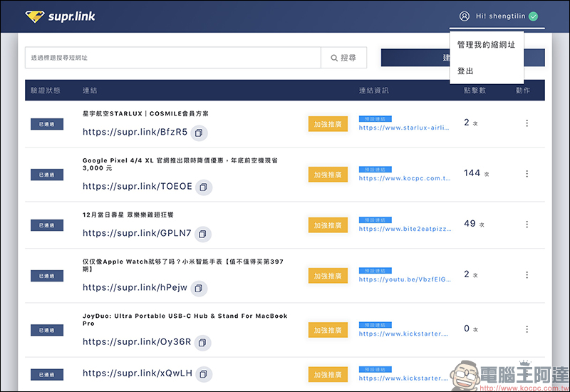Click the 已通過 badge in STARLUX row
This screenshot has width=570, height=392.
click(x=47, y=124)
